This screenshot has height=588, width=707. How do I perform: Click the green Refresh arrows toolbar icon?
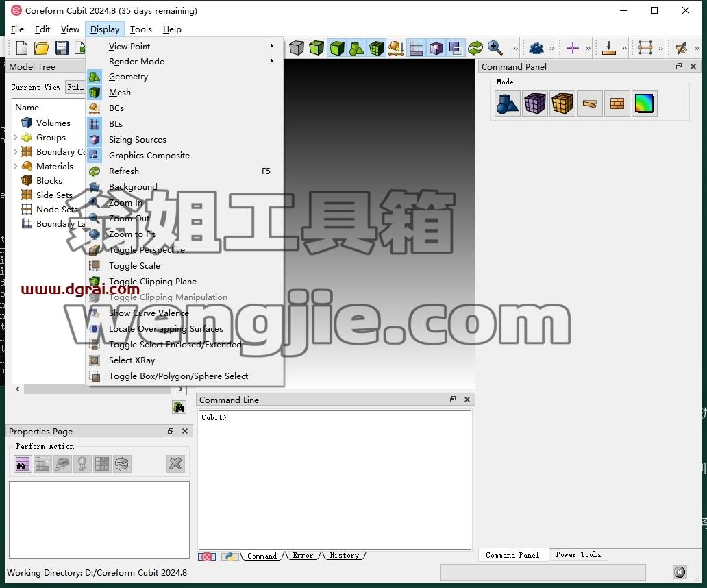pyautogui.click(x=475, y=48)
